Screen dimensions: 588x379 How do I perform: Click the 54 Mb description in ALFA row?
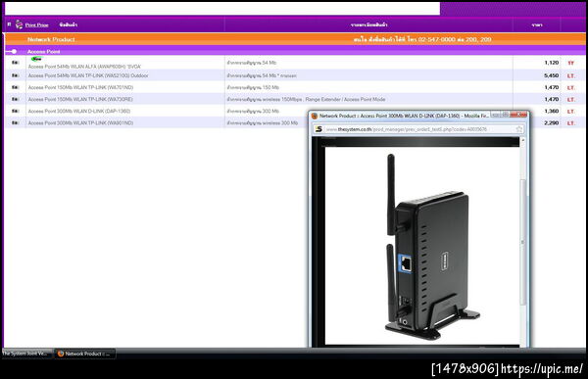(251, 63)
